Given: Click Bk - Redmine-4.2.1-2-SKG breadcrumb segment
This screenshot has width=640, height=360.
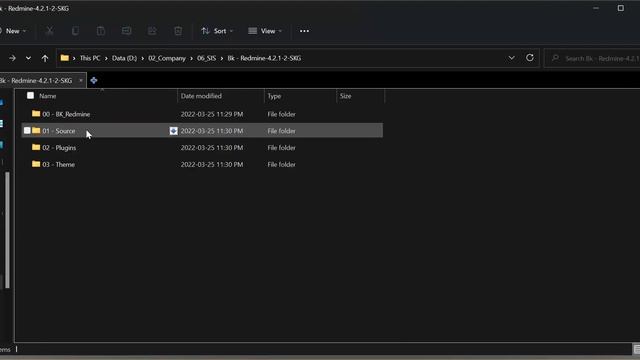Looking at the screenshot, I should pos(264,58).
